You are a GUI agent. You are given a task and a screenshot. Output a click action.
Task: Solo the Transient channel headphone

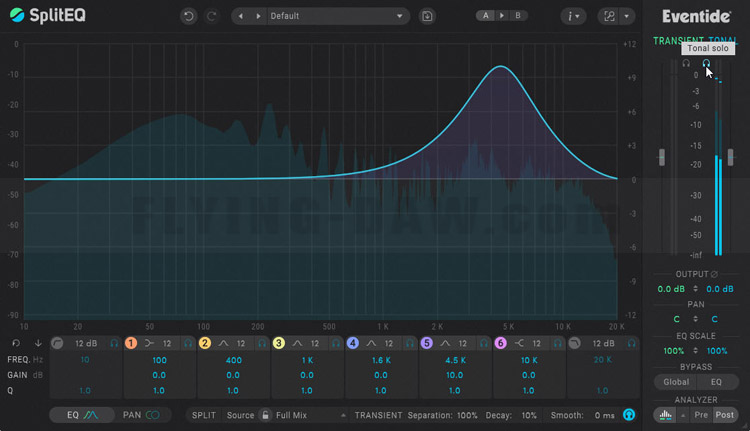point(686,63)
